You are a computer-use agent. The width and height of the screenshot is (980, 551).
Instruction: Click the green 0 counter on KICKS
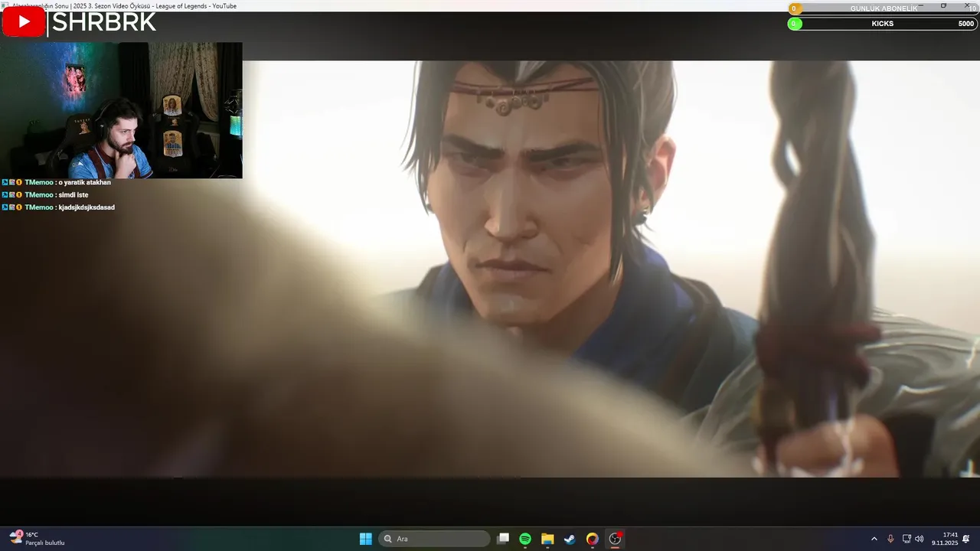pos(794,24)
